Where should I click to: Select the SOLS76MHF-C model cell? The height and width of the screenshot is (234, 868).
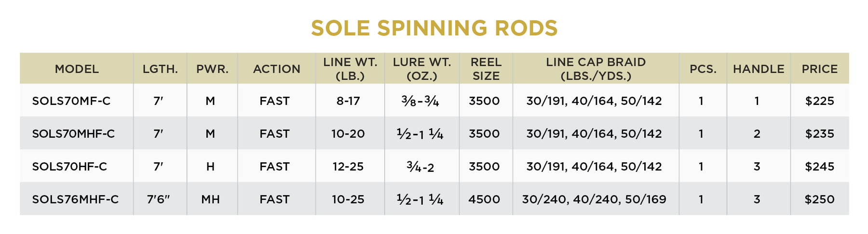pos(75,199)
